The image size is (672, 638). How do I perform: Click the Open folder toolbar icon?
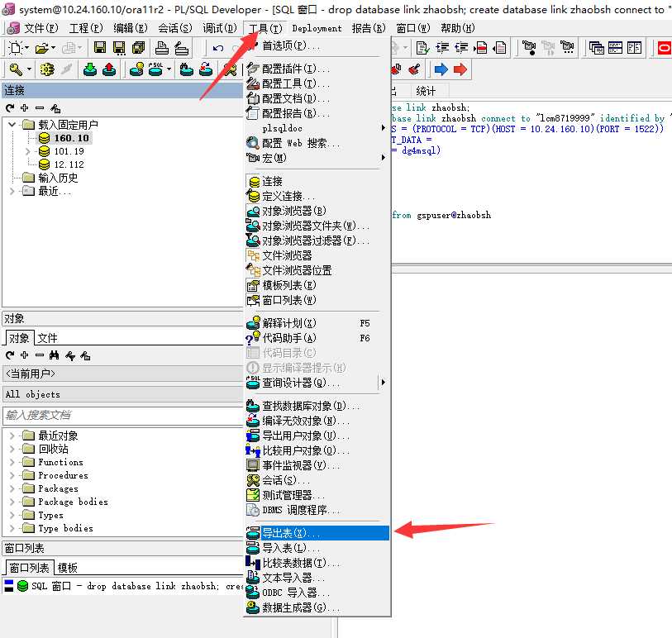(x=42, y=48)
